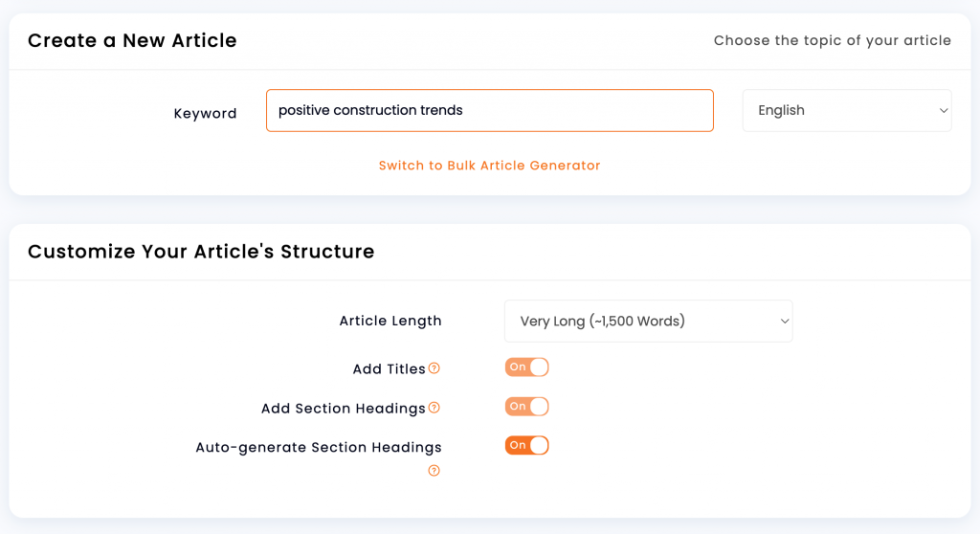
Task: Click the help icon beside Add Titles
Action: tap(434, 368)
